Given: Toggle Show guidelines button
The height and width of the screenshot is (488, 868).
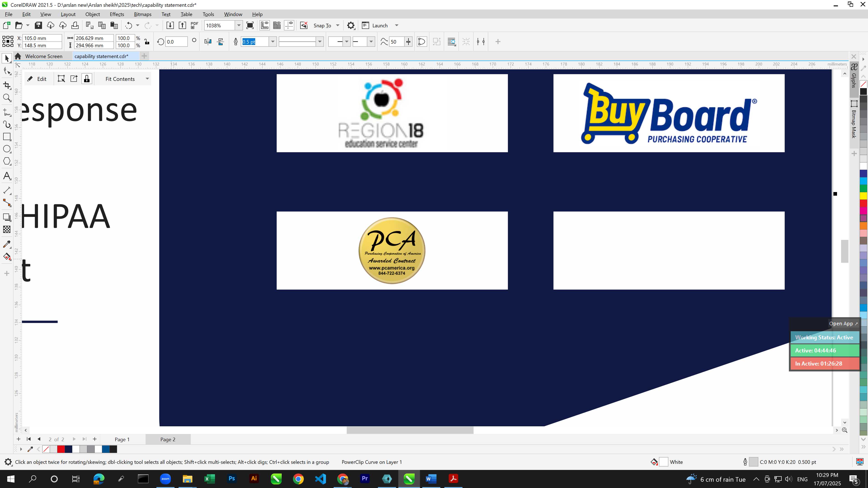Looking at the screenshot, I should [x=289, y=25].
